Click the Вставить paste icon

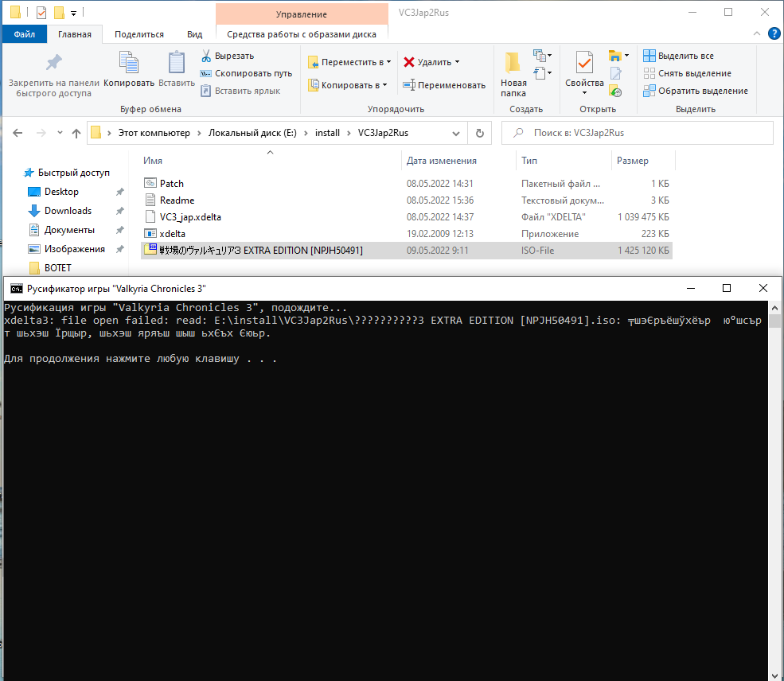pos(176,63)
